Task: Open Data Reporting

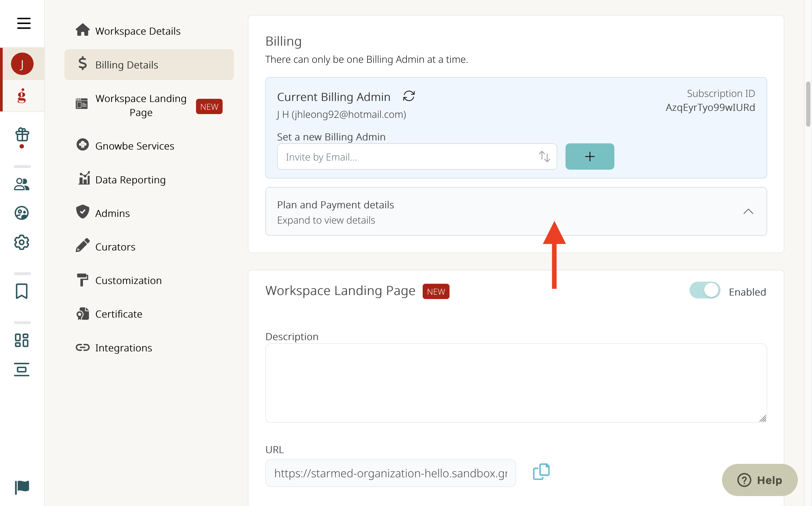Action: coord(149,180)
